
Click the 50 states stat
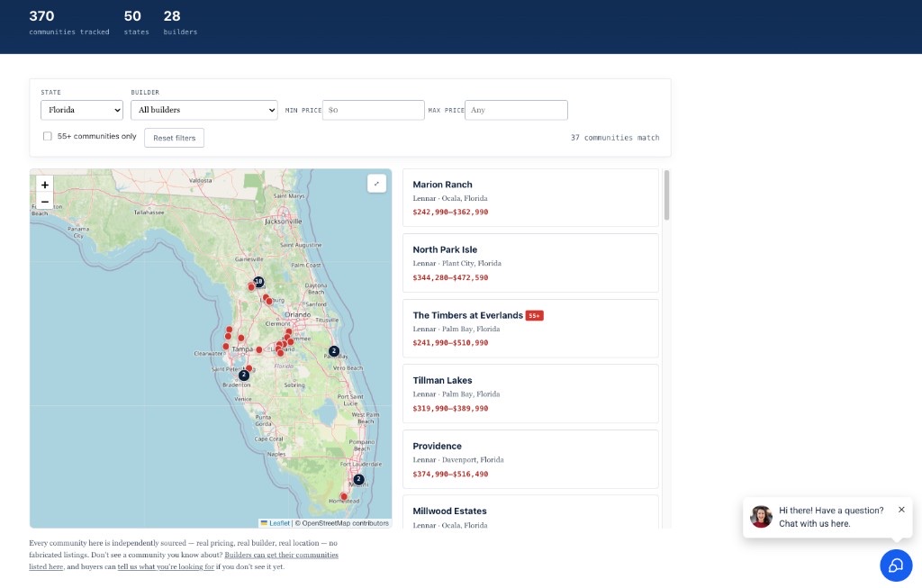pos(136,23)
